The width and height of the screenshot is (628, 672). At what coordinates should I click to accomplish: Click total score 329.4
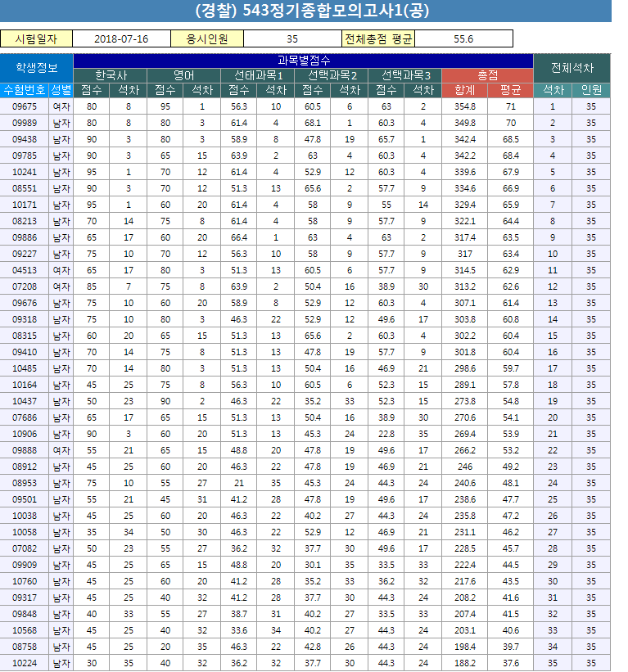tap(465, 205)
